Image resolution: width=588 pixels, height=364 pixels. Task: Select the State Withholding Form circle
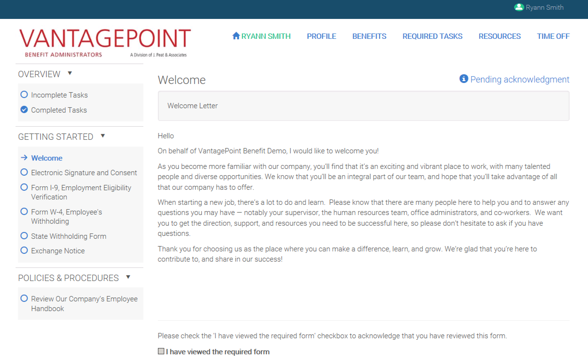24,236
